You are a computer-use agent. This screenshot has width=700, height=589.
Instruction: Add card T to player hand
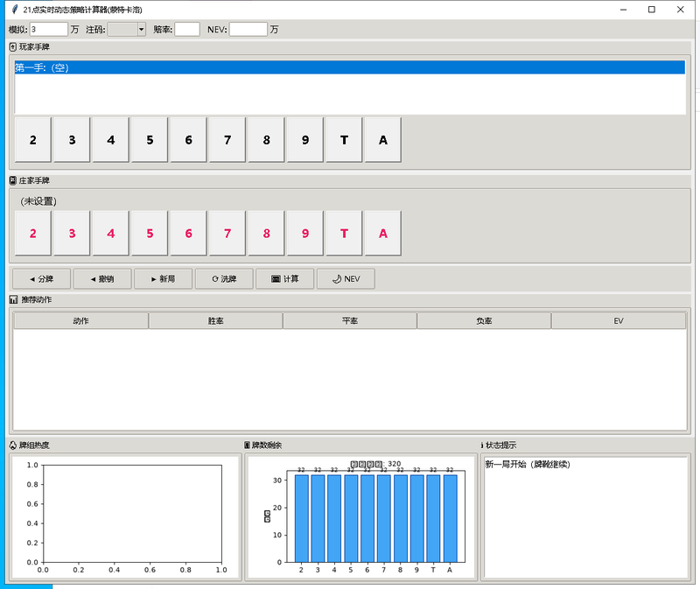(x=344, y=140)
